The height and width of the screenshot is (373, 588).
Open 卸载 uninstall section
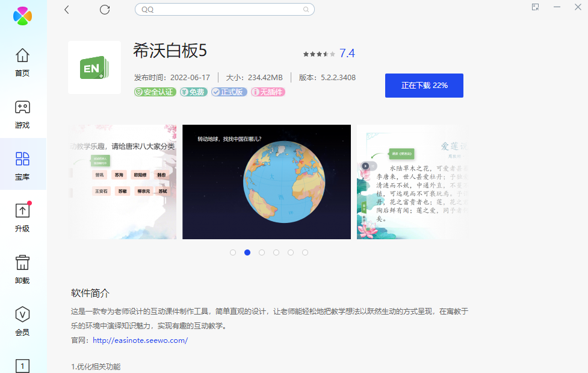click(x=22, y=270)
